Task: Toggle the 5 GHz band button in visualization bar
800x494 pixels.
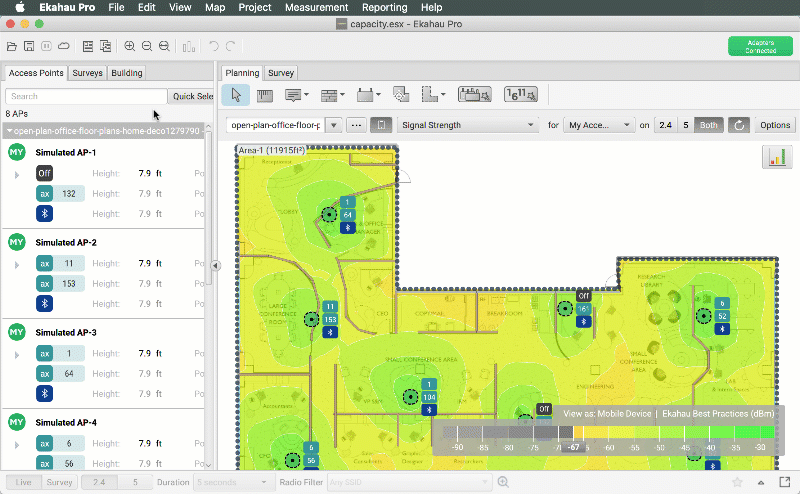Action: 686,125
